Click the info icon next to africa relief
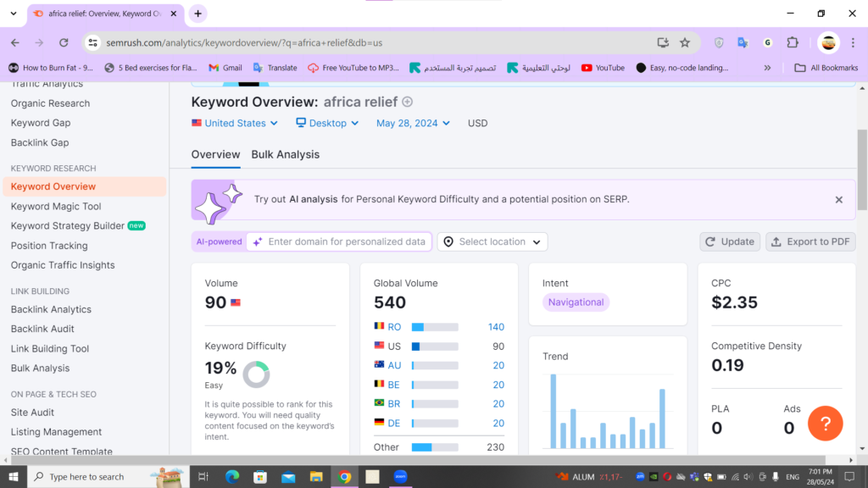The image size is (868, 488). [x=407, y=101]
